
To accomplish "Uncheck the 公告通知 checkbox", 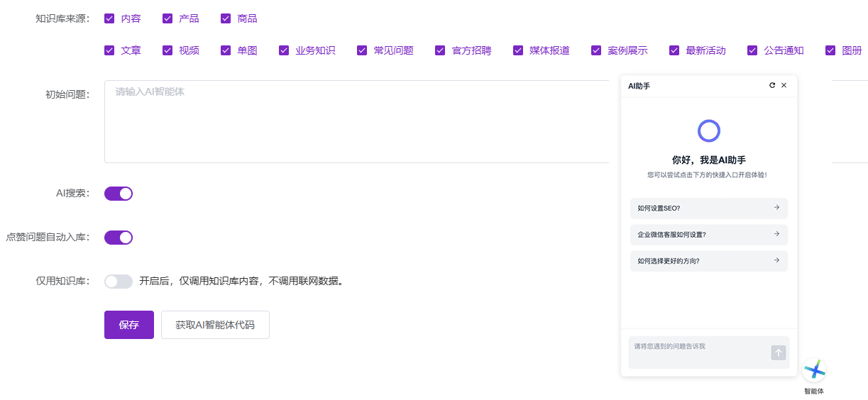I will pos(752,50).
